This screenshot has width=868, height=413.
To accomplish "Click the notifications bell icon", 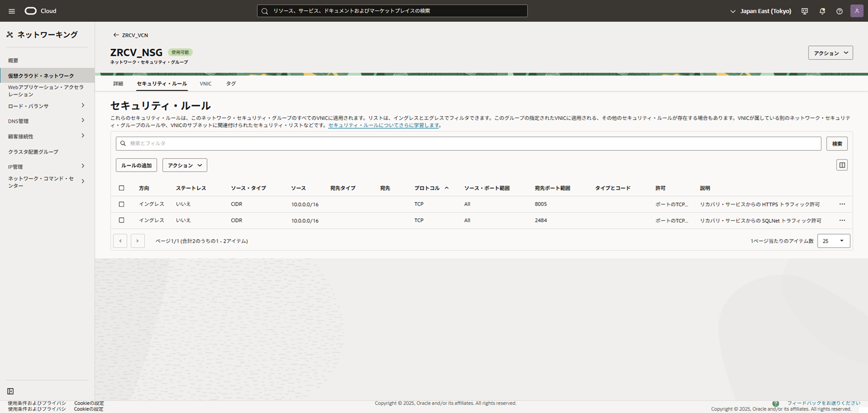I will point(822,11).
